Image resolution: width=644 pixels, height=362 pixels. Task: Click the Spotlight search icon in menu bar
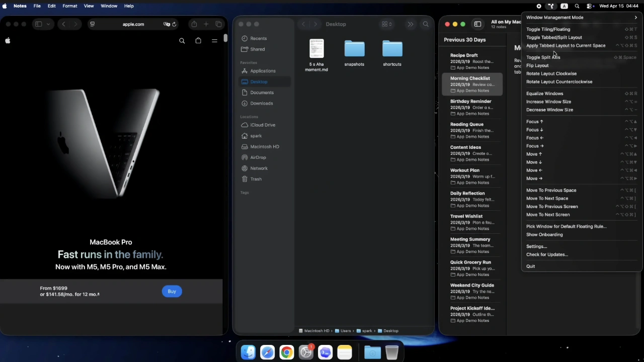tap(577, 6)
